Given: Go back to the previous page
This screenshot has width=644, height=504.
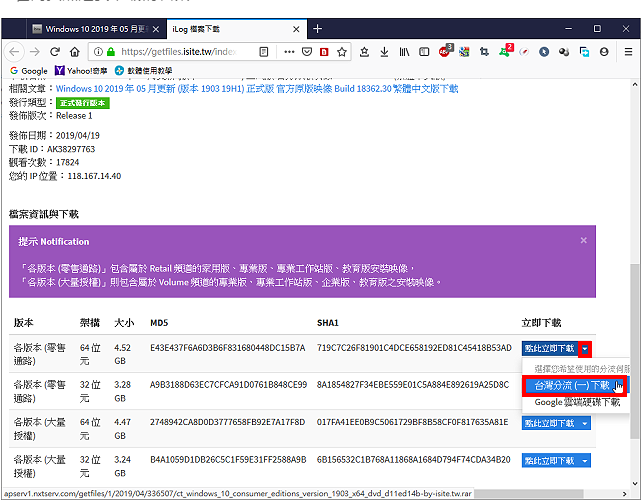Looking at the screenshot, I should [14, 52].
